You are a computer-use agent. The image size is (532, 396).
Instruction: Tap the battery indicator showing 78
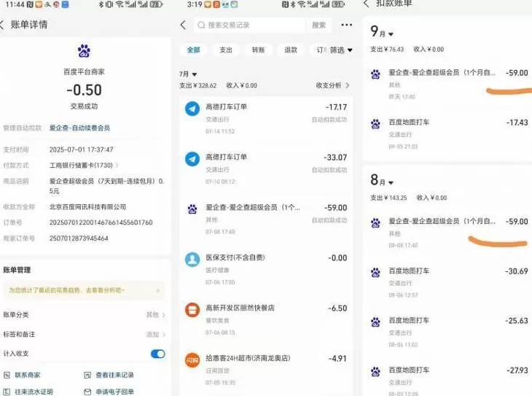coord(156,4)
